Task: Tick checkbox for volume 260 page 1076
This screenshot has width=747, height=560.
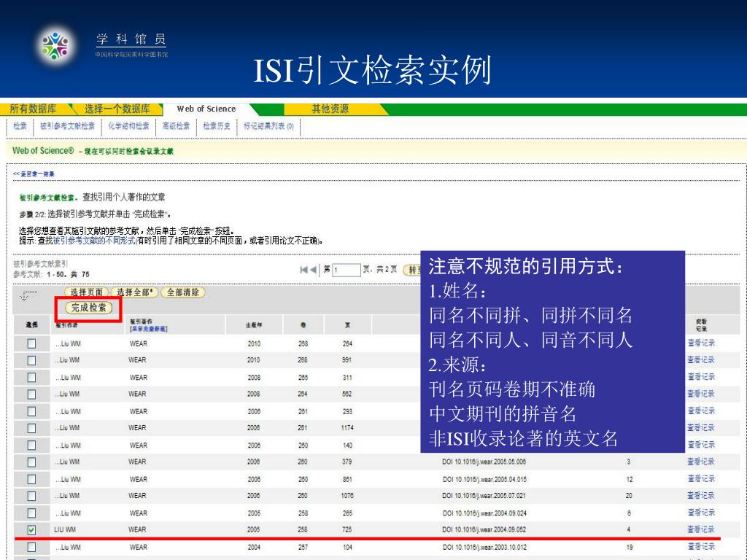Action: click(x=31, y=496)
